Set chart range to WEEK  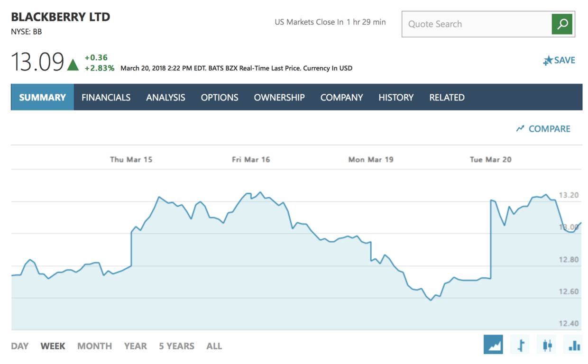pyautogui.click(x=53, y=346)
